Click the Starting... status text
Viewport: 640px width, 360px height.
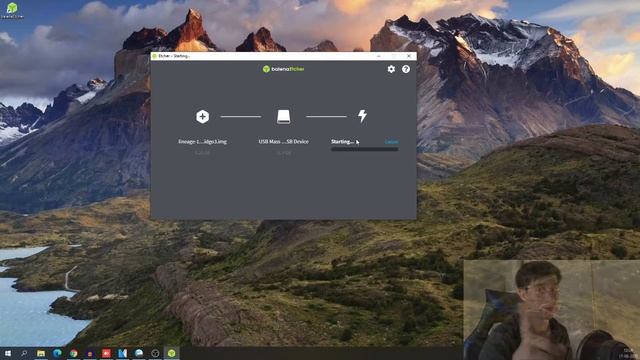tap(342, 142)
